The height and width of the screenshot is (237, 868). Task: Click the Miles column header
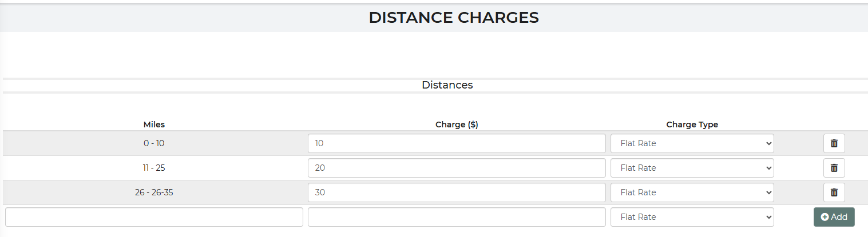pos(154,124)
